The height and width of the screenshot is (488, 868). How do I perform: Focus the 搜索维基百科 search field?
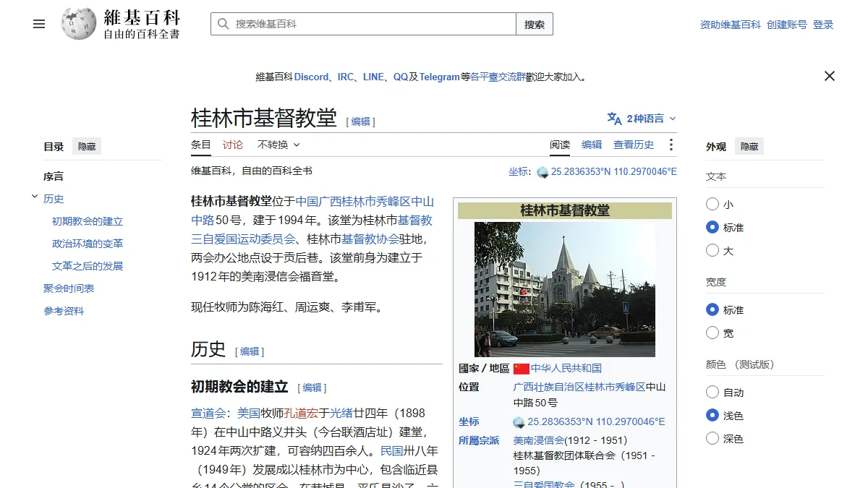pos(363,24)
